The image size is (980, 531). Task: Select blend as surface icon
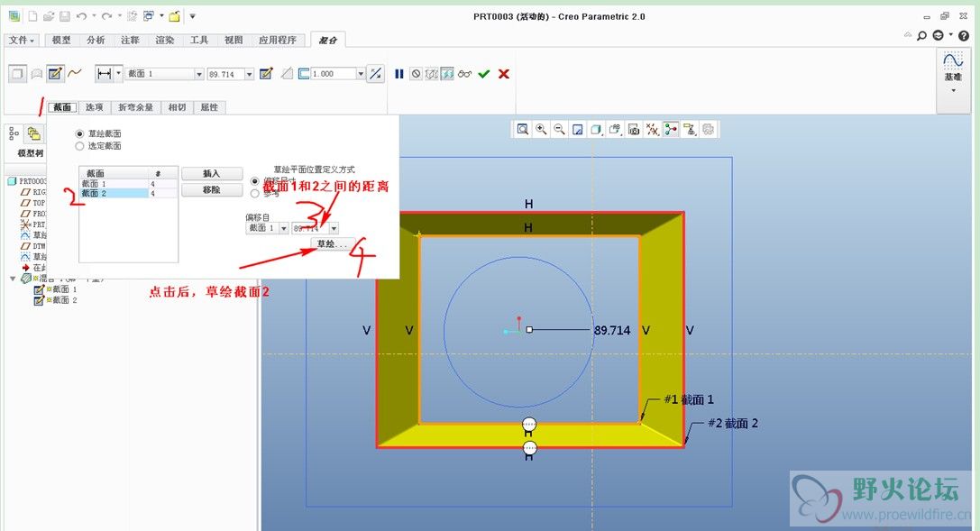point(37,74)
